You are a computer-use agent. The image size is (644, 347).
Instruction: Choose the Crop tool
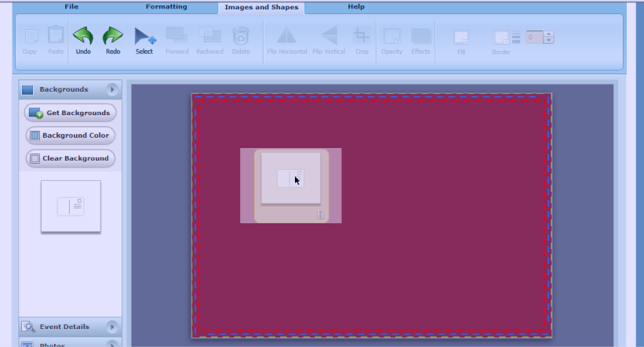[362, 41]
